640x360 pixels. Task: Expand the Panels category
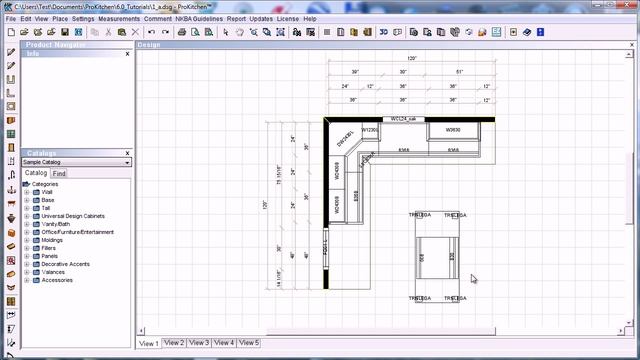(27, 256)
